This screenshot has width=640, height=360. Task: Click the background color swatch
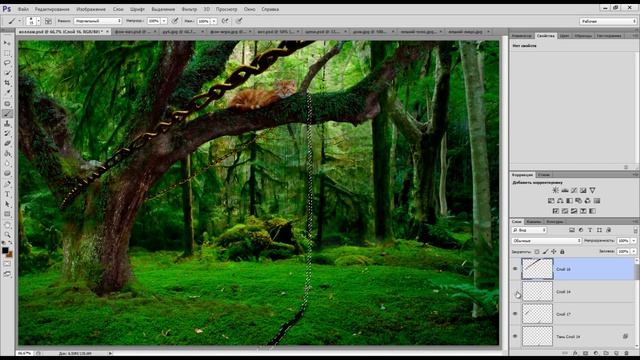click(9, 254)
